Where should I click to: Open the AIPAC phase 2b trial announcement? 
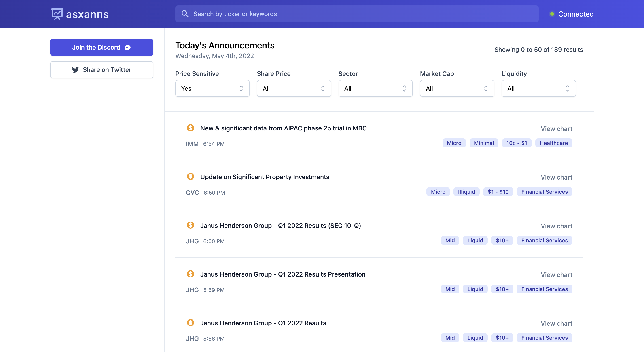[284, 128]
